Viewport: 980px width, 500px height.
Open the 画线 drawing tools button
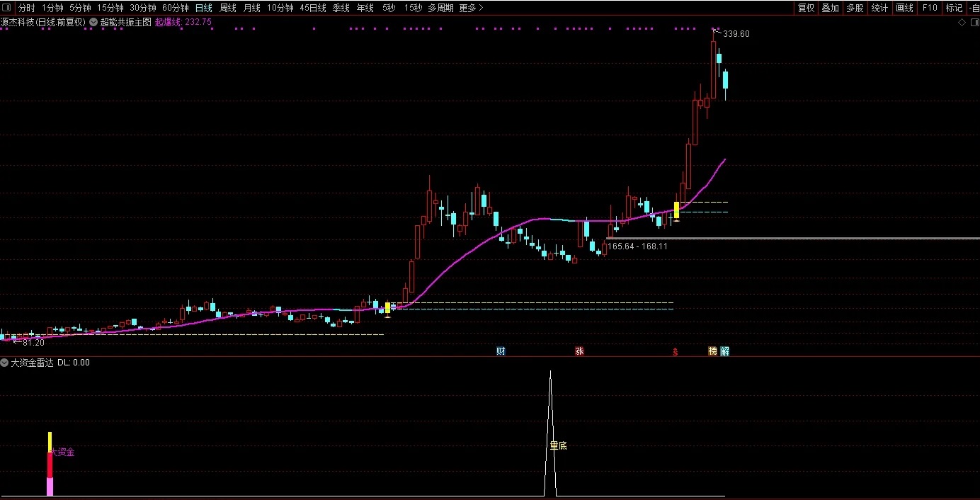pos(904,8)
